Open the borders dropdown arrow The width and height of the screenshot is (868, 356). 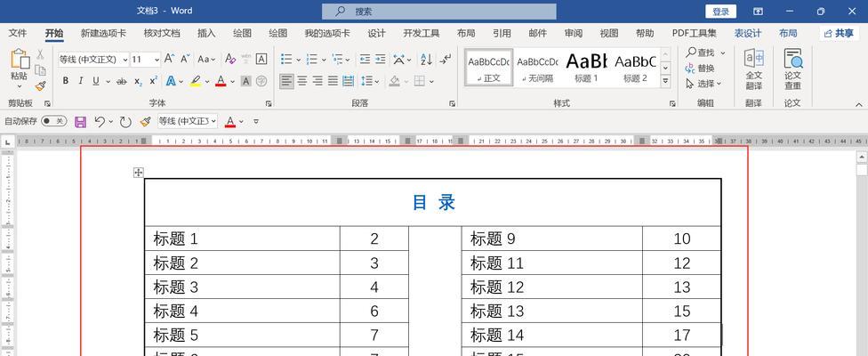(431, 81)
